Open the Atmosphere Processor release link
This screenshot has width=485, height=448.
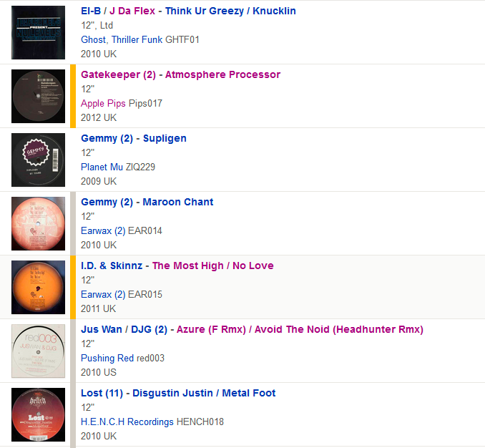click(222, 74)
